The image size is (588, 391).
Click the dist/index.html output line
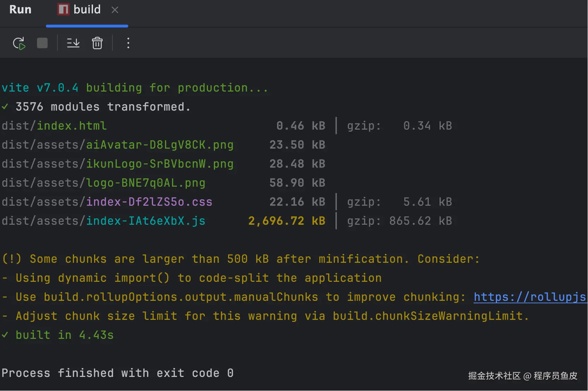click(x=54, y=126)
